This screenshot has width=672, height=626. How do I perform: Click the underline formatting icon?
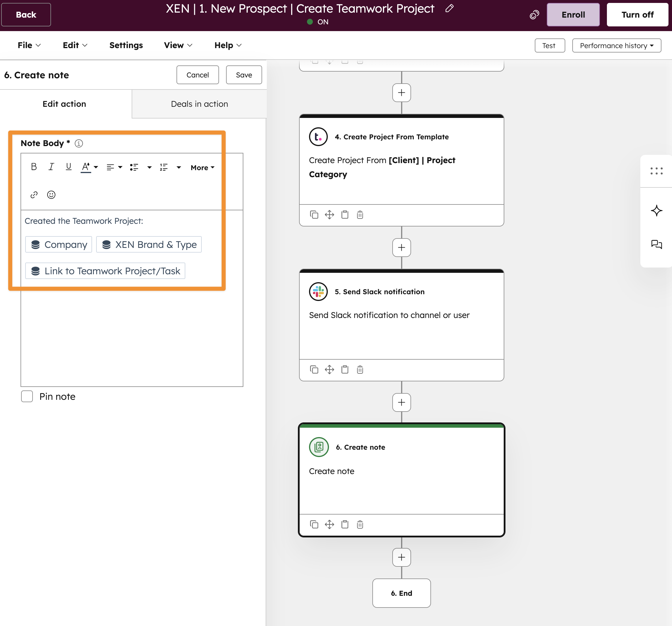pos(68,167)
